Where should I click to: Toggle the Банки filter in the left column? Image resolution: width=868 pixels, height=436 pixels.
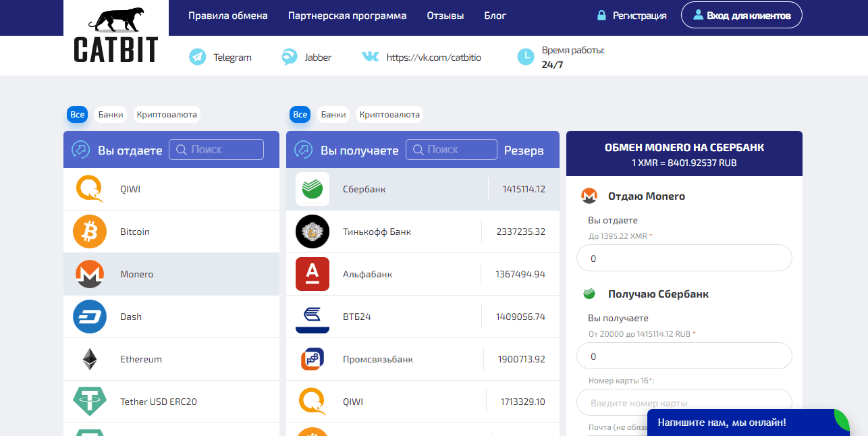pos(109,114)
